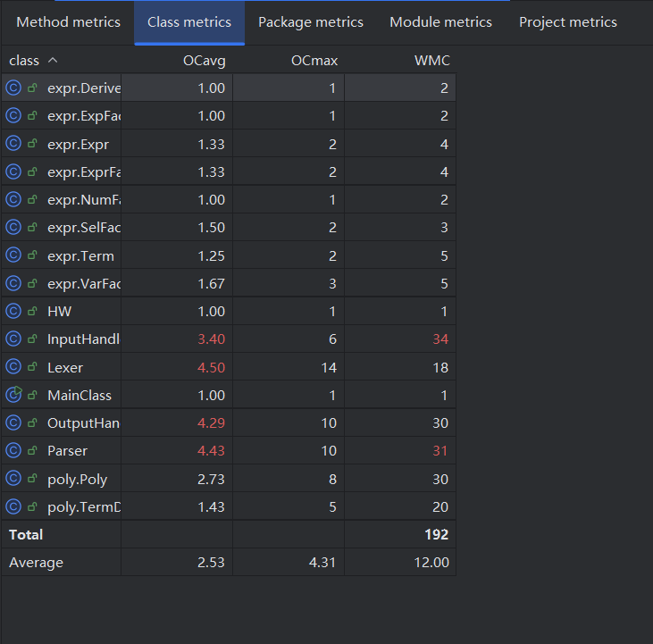653x644 pixels.
Task: Click the public lock icon beside MainClass
Action: click(x=32, y=395)
